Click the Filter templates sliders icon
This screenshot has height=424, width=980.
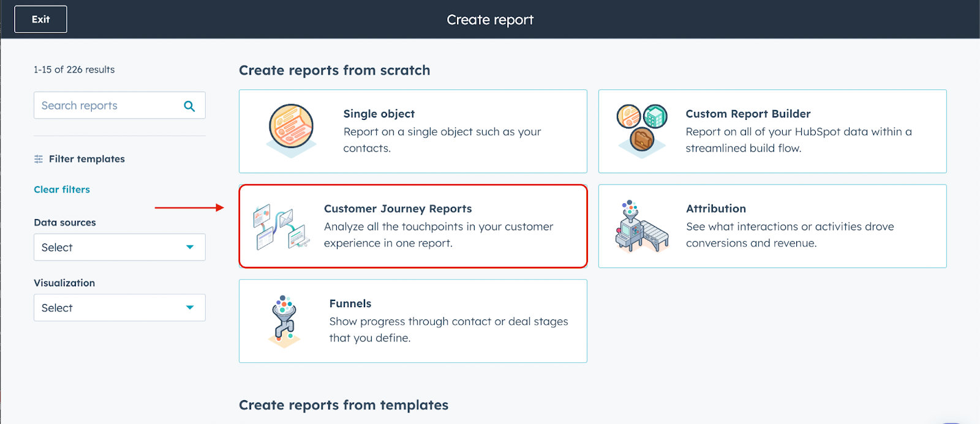tap(37, 158)
